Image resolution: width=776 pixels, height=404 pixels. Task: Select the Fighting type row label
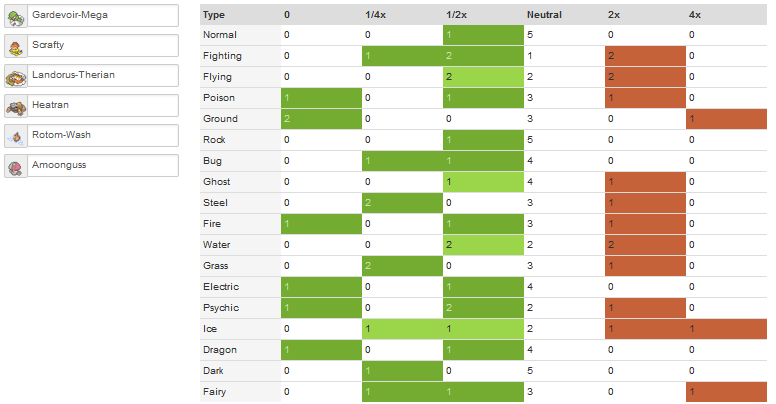(x=222, y=56)
